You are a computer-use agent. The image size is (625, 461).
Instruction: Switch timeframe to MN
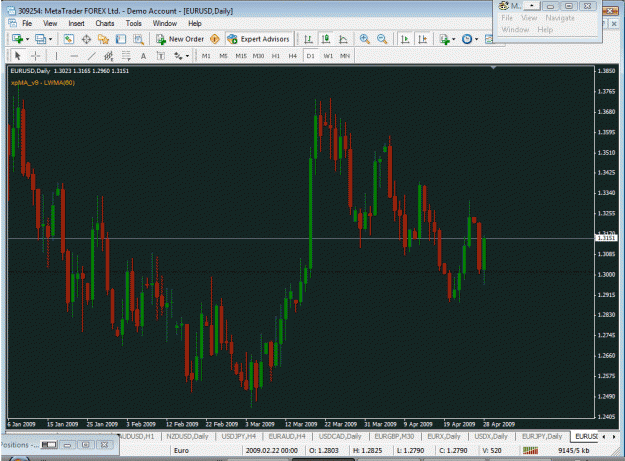345,56
